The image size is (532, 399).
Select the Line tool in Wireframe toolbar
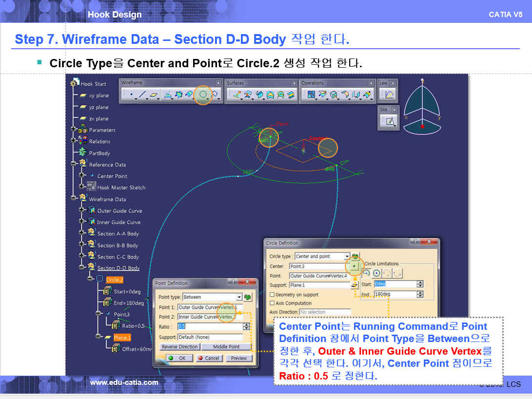click(142, 95)
